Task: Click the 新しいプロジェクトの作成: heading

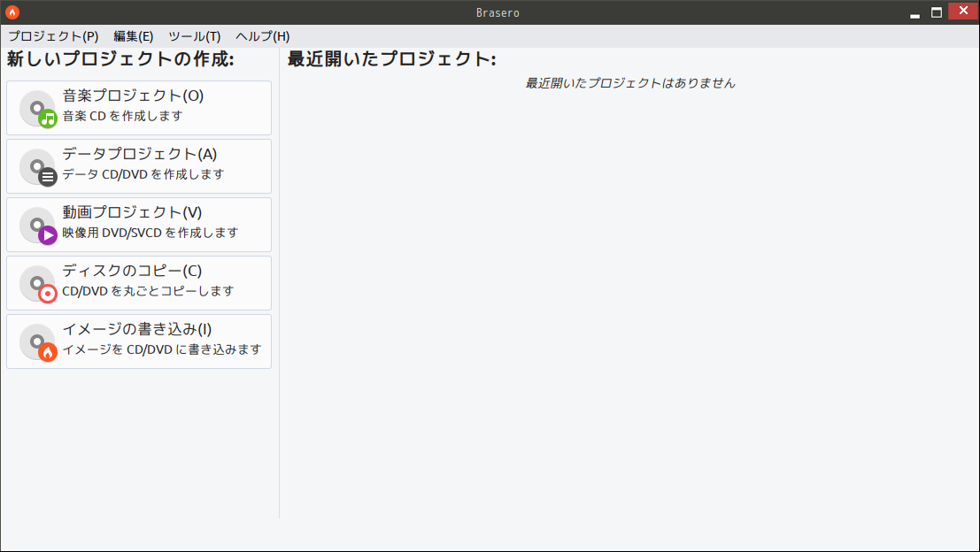Action: click(x=120, y=59)
